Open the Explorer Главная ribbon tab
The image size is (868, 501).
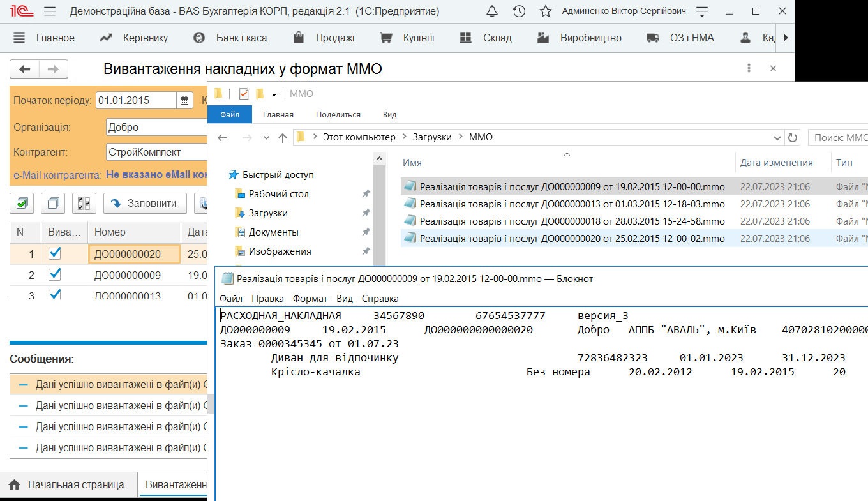(x=278, y=114)
